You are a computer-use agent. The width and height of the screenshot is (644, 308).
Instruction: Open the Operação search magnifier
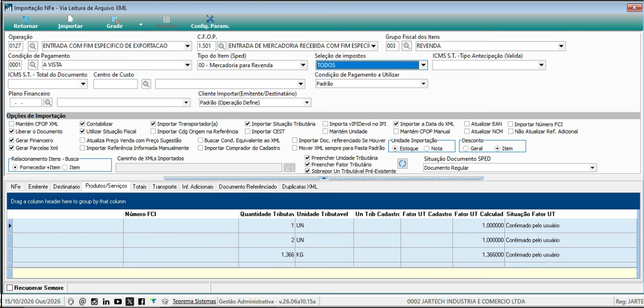click(x=33, y=46)
